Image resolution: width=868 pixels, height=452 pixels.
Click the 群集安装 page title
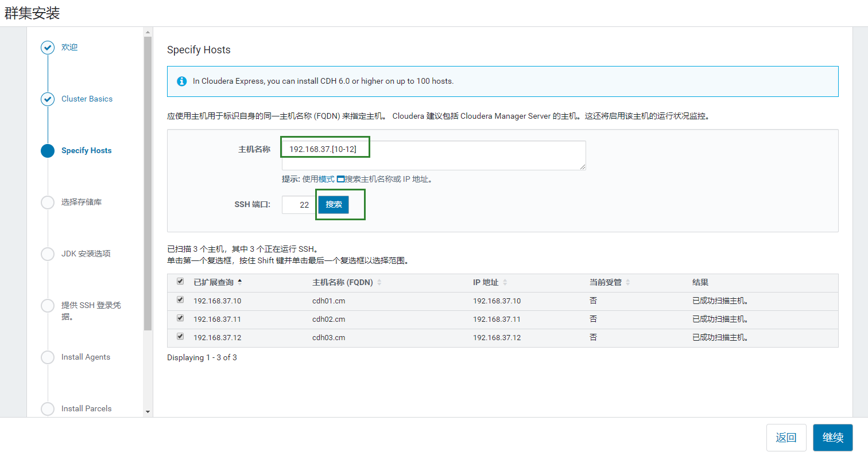(32, 13)
